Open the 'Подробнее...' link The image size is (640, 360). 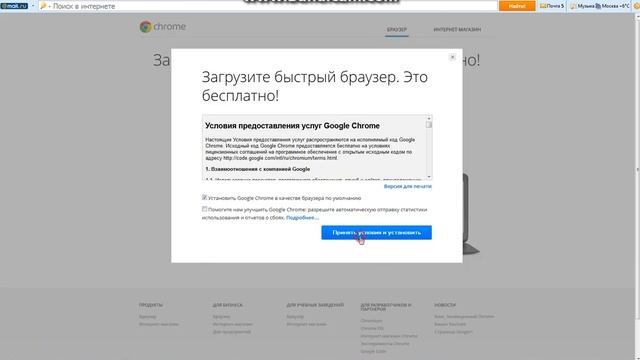pos(302,218)
